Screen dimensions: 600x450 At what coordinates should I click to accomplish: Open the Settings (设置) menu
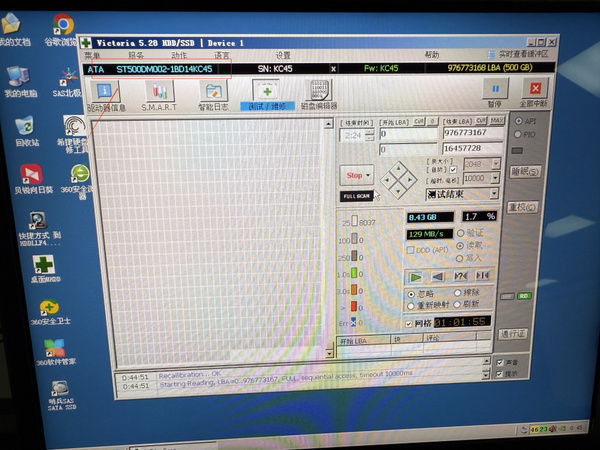tap(283, 55)
